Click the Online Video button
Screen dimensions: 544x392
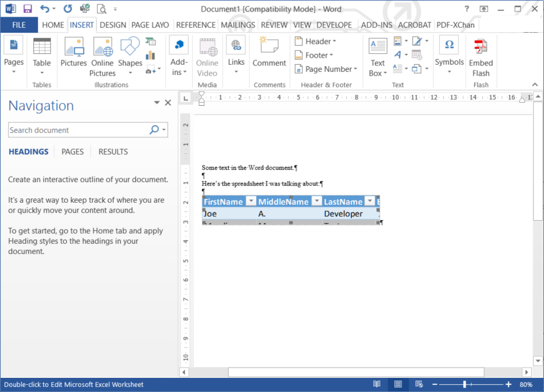click(207, 58)
